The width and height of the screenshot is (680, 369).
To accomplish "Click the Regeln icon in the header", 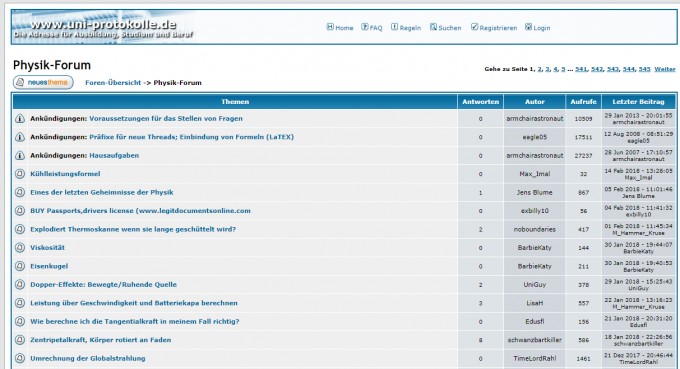I will (394, 27).
